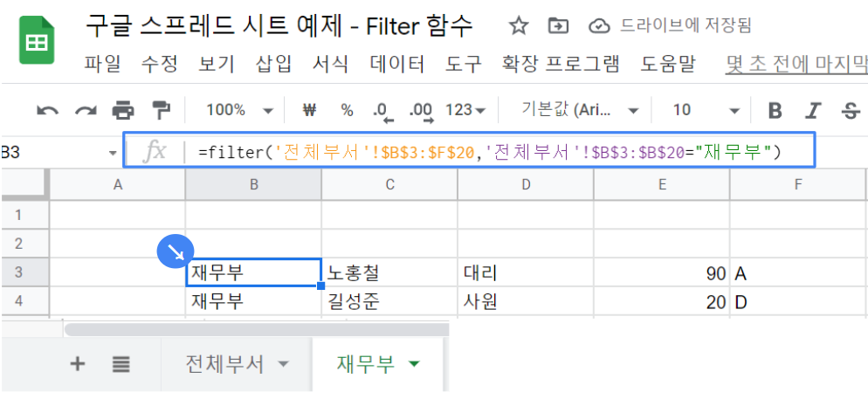Open the 수정 menu
Viewport: 868px width, 399px height.
tap(159, 65)
